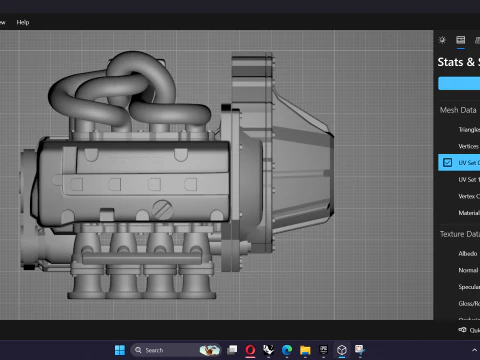Select the Stats & Shading panel tab icon

tap(461, 40)
